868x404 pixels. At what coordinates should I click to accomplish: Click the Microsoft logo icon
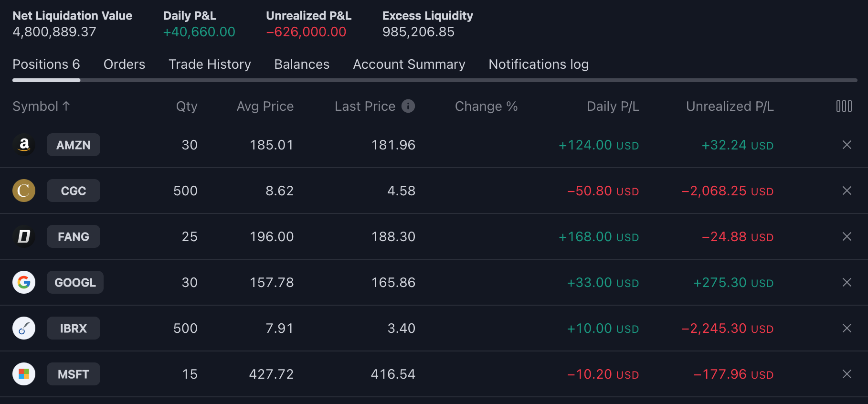(24, 374)
